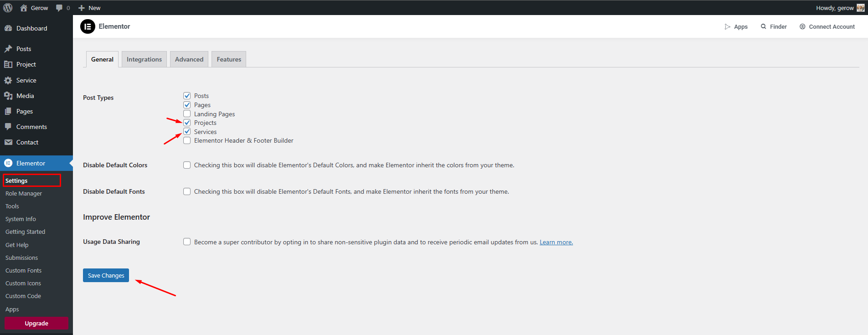Uncheck the Pages post type checkbox
Viewport: 868px width, 335px height.
coord(187,105)
